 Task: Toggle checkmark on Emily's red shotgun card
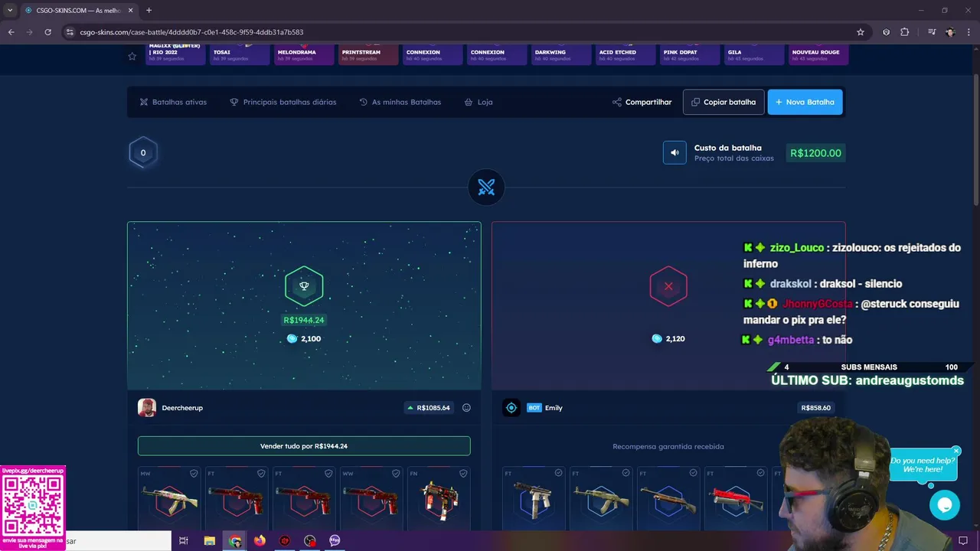760,473
